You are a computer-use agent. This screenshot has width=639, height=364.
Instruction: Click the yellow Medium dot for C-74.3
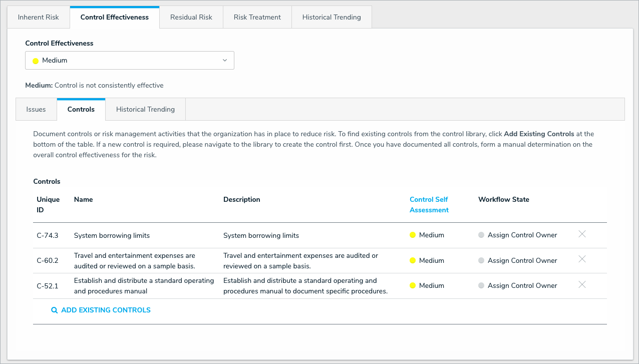tap(413, 235)
